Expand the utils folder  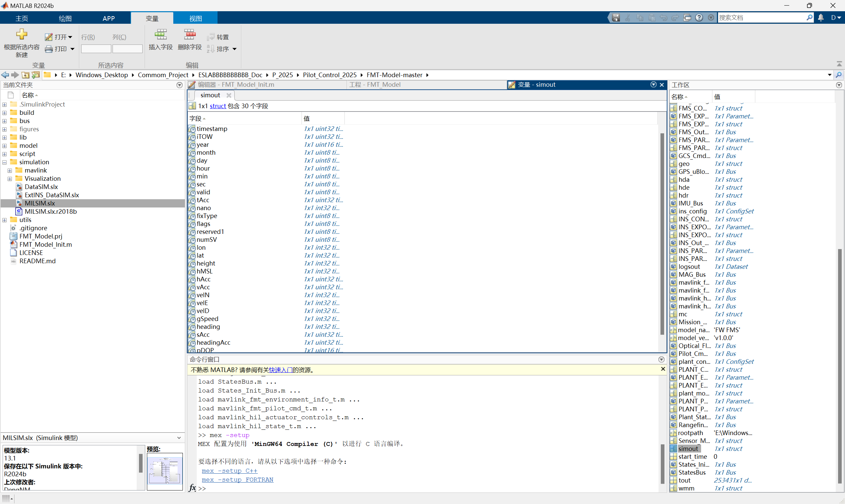tap(4, 220)
